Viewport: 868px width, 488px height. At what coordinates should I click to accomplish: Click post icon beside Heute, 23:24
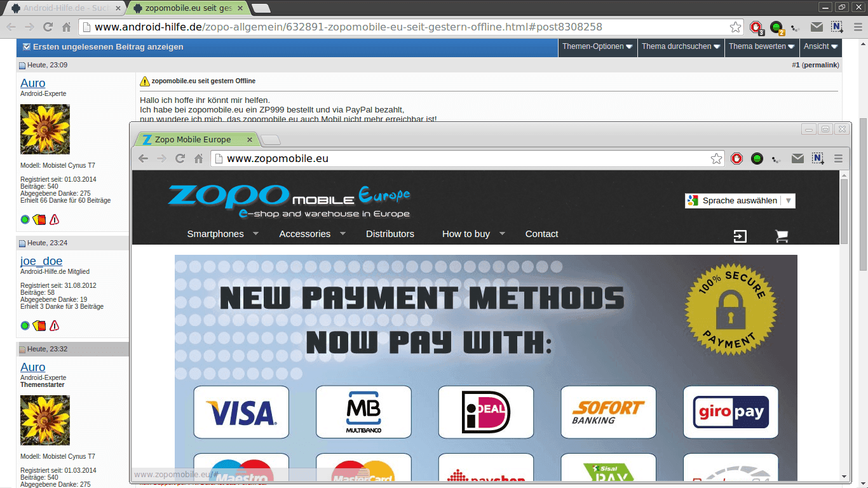[22, 243]
